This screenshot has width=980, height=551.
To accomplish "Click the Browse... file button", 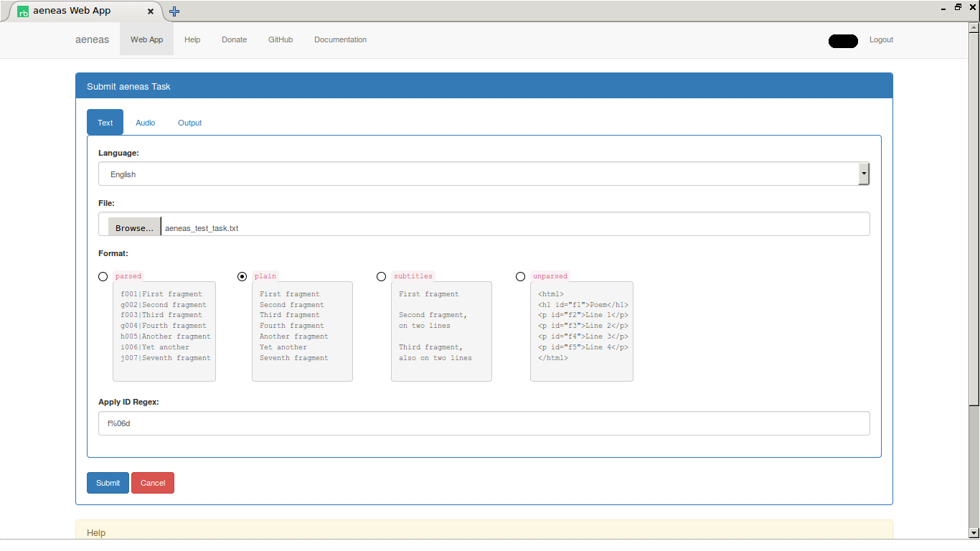I will [134, 227].
